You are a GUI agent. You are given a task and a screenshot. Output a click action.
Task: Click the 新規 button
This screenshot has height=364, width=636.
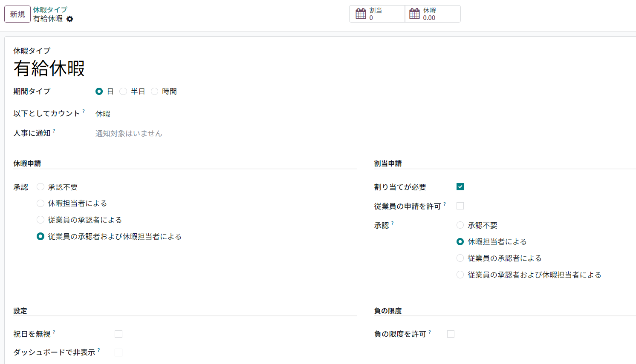point(17,14)
